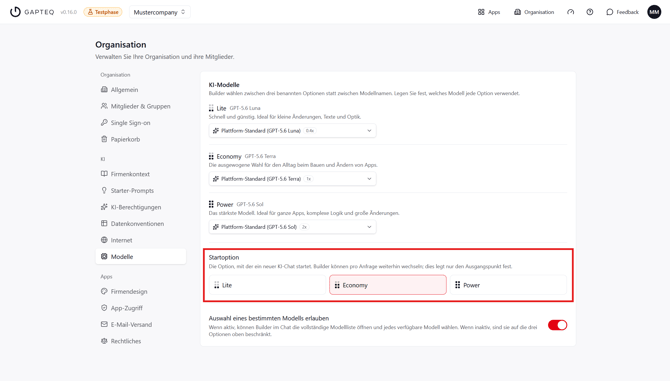Open Rechtliches page

(141, 341)
